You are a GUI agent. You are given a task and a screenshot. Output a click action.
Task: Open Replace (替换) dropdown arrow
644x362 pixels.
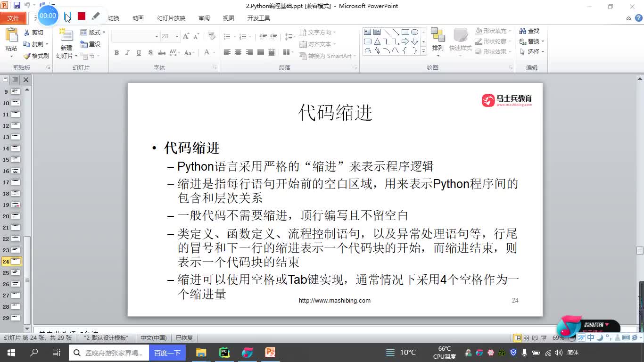[x=543, y=41]
